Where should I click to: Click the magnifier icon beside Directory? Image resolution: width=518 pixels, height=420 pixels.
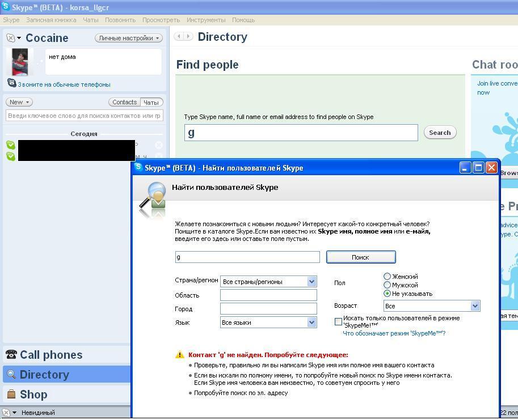(11, 374)
